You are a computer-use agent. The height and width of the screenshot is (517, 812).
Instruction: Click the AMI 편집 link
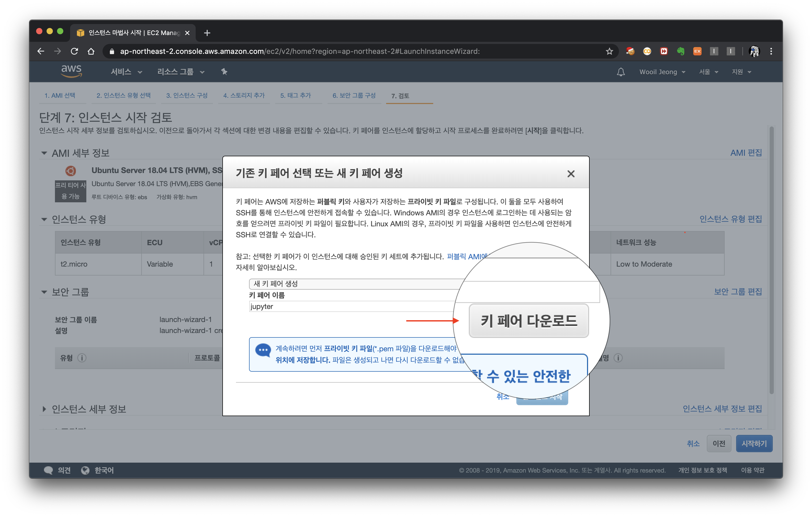746,153
